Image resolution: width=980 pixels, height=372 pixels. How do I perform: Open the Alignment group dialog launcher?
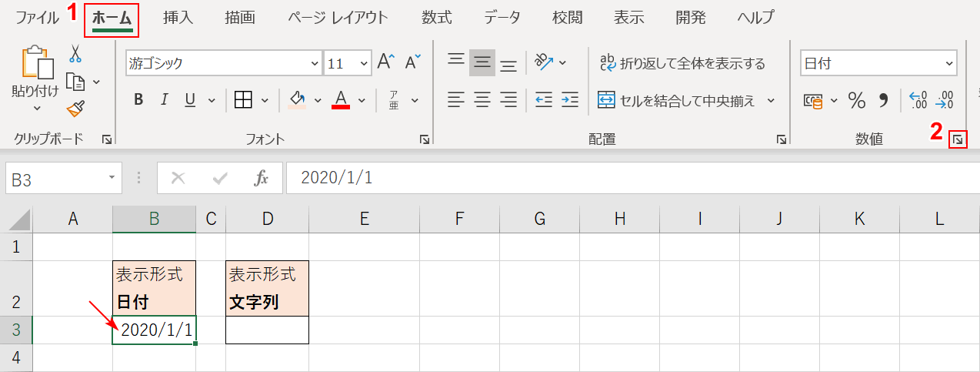782,139
